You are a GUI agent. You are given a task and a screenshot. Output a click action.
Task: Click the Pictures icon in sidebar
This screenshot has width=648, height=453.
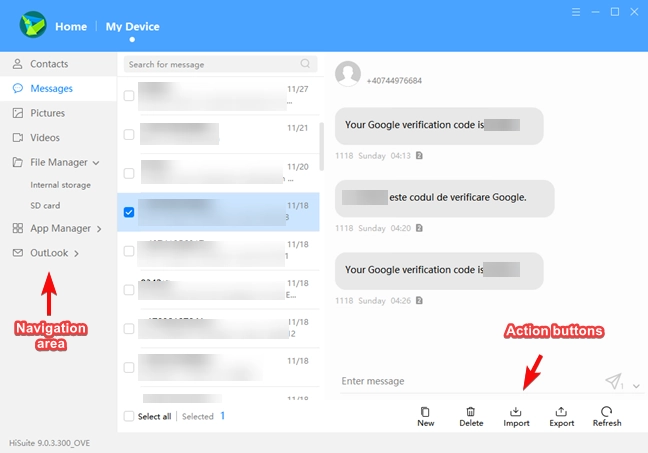[x=17, y=113]
